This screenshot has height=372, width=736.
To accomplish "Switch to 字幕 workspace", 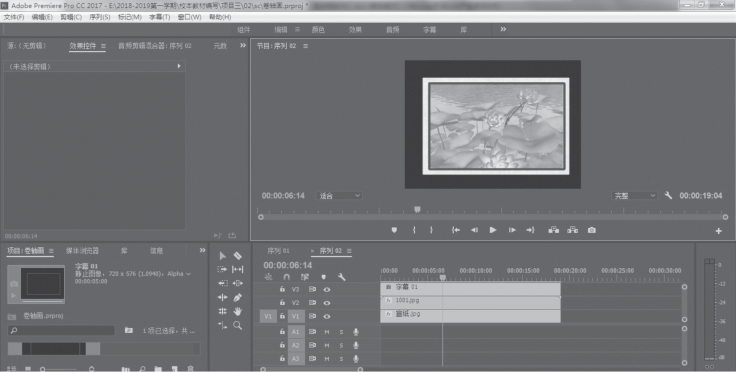I will (429, 30).
